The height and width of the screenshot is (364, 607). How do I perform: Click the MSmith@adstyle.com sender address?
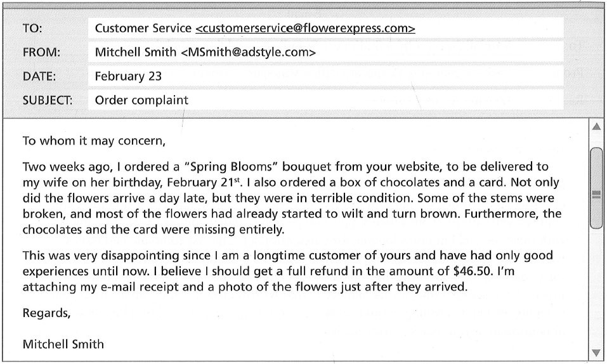[x=249, y=52]
